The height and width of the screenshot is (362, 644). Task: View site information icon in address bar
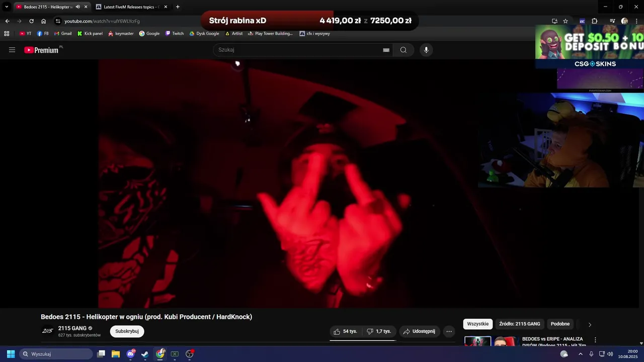(58, 21)
